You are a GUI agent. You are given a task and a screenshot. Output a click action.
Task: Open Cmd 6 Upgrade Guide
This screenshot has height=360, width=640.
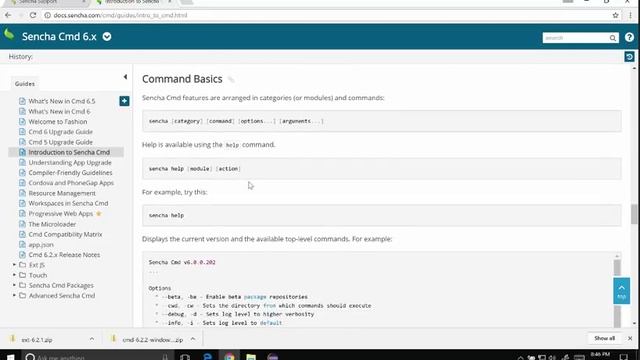tap(60, 132)
